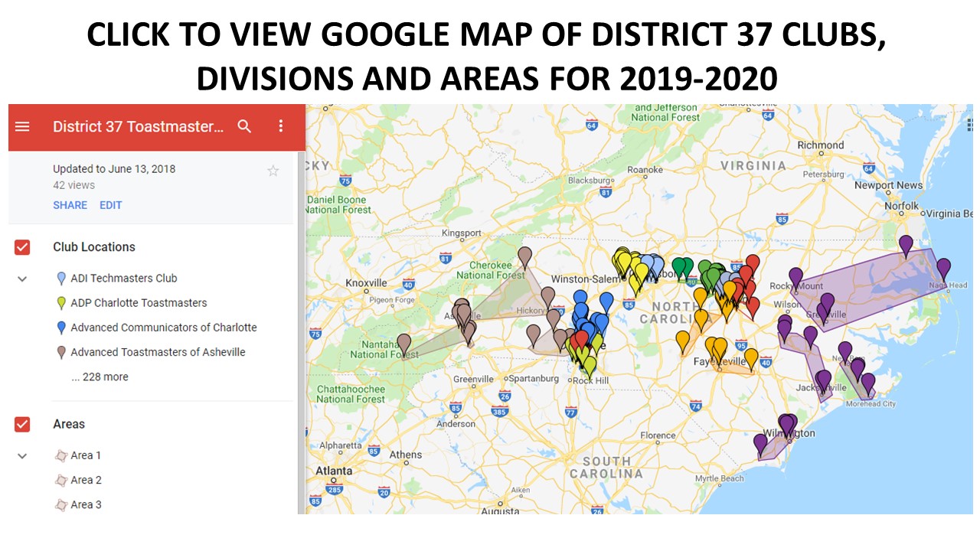Viewport: 980px width, 551px height.
Task: Click the '42 views' text
Action: 74,185
